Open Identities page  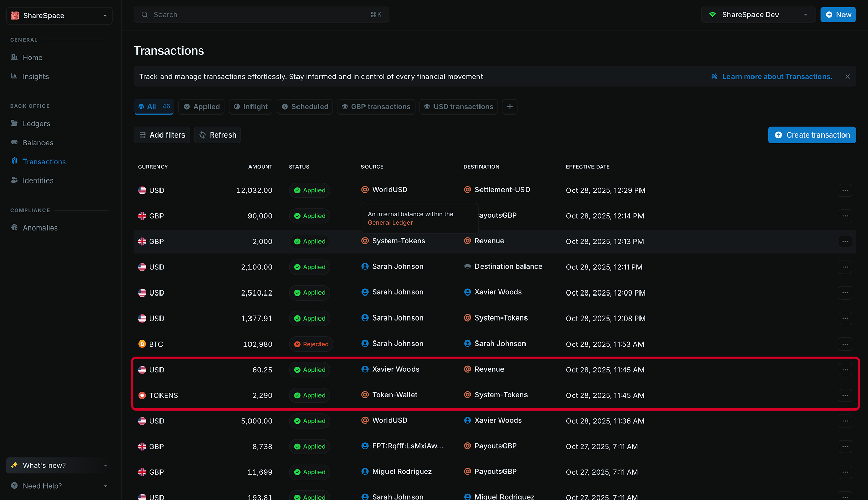(x=37, y=180)
